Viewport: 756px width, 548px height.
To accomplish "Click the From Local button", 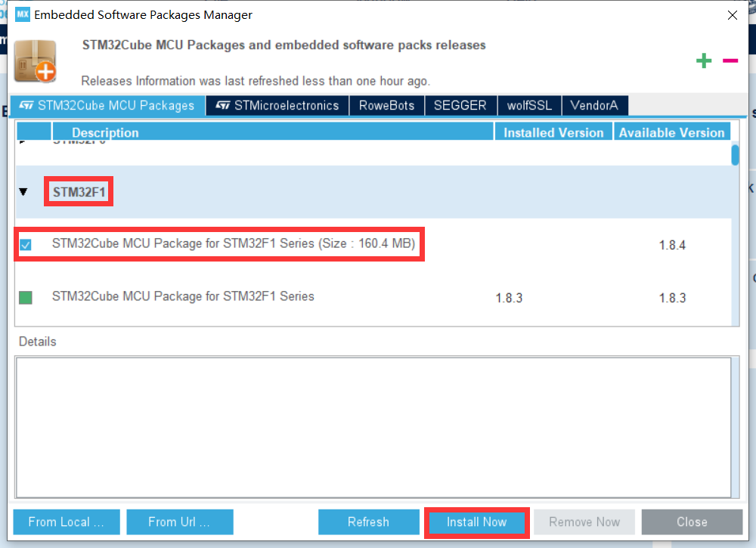I will (67, 522).
